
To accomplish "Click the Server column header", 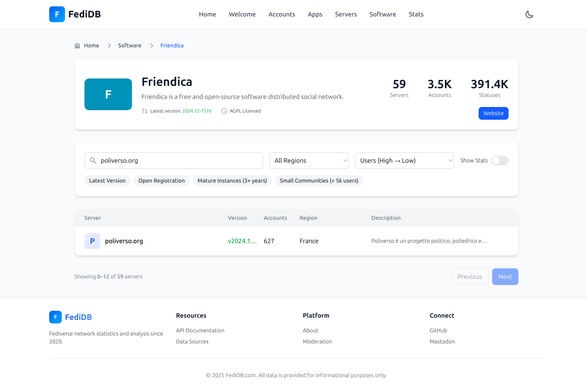I will (92, 218).
